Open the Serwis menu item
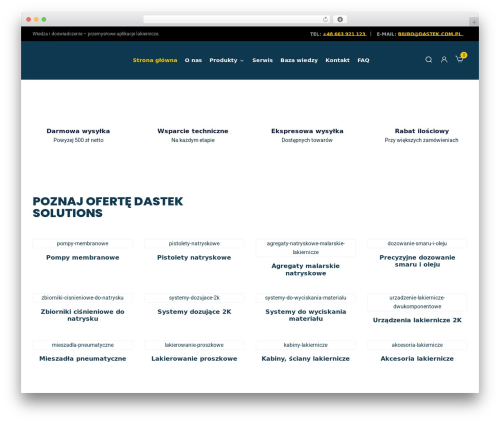The image size is (500, 423). pos(262,60)
